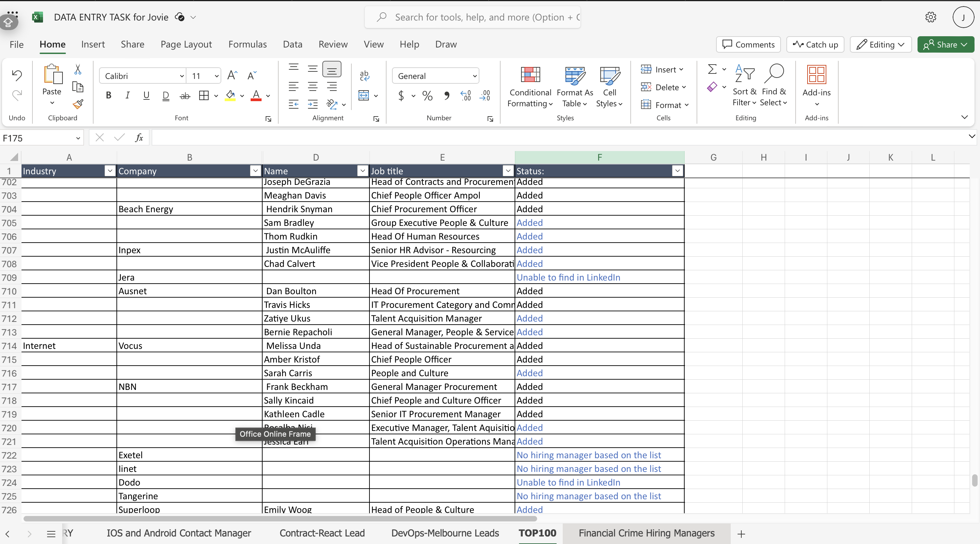Expand the font name Calibri dropdown
This screenshot has height=544, width=980.
[x=181, y=76]
